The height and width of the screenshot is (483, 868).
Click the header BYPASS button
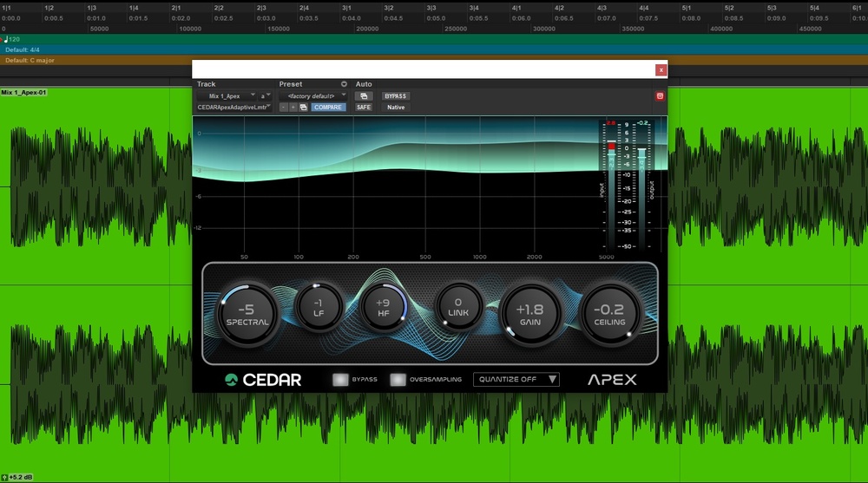pos(395,96)
